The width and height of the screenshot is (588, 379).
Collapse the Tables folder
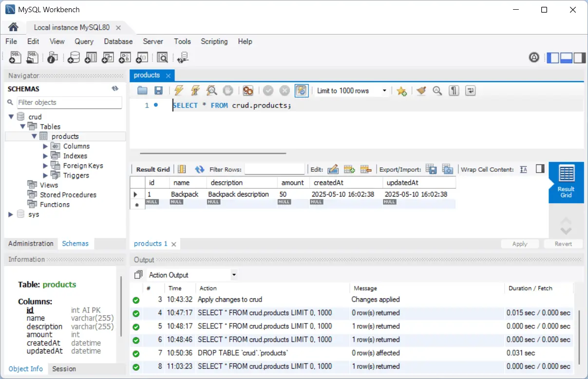pyautogui.click(x=22, y=126)
